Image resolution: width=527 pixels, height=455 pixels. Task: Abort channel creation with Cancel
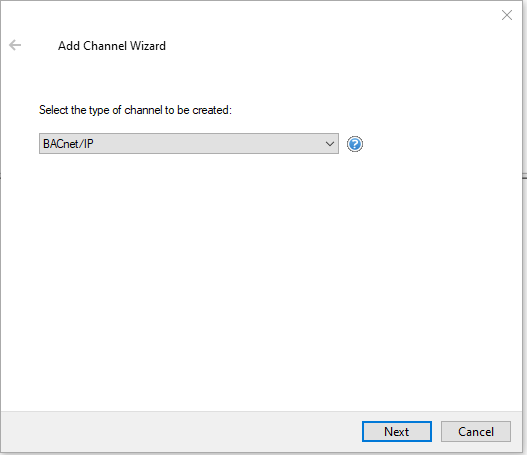coord(476,431)
